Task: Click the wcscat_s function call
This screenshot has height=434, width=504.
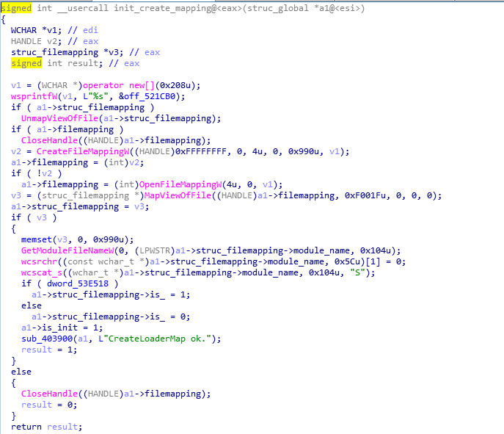Action: click(42, 272)
